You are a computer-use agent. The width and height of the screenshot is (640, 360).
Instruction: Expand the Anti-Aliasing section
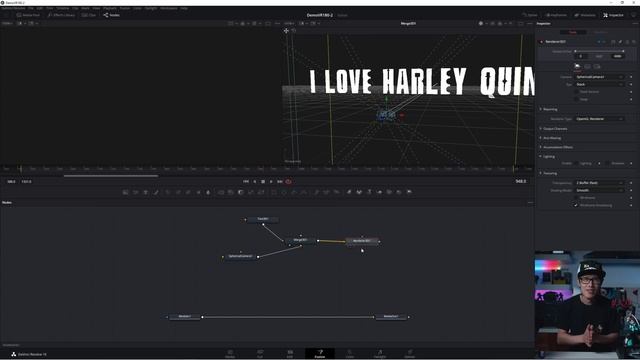point(551,138)
